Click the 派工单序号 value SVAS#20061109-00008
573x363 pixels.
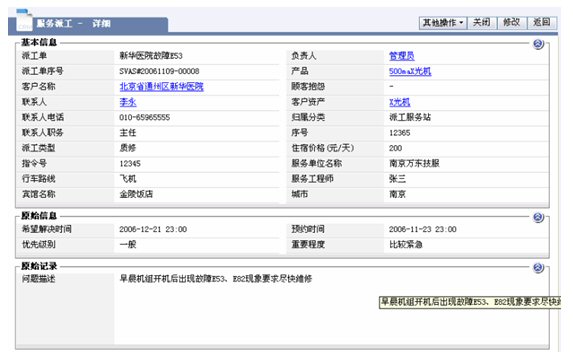(159, 71)
